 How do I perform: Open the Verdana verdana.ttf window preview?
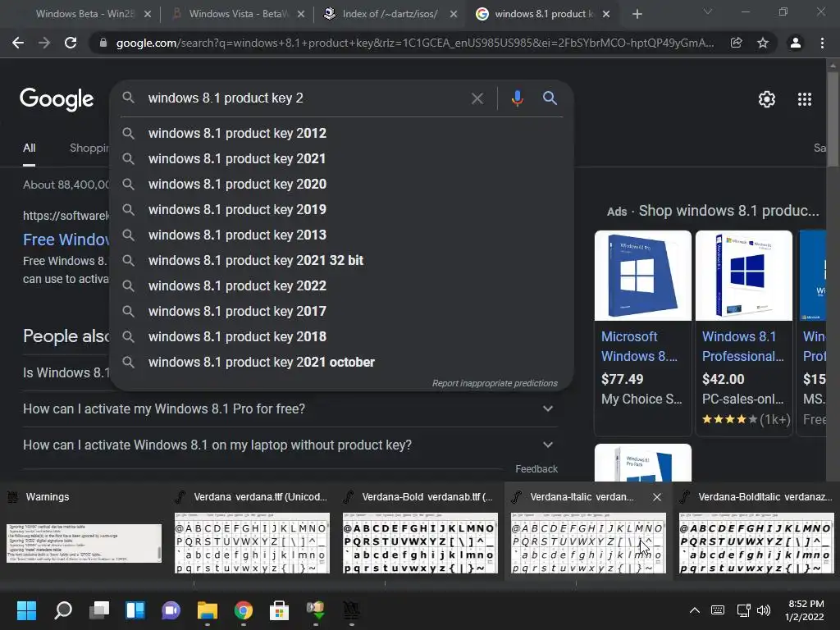click(252, 531)
